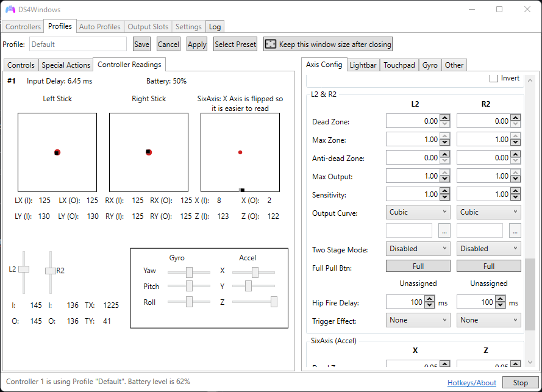Viewport: 542px width, 392px height.
Task: Open Select Preset
Action: [235, 45]
